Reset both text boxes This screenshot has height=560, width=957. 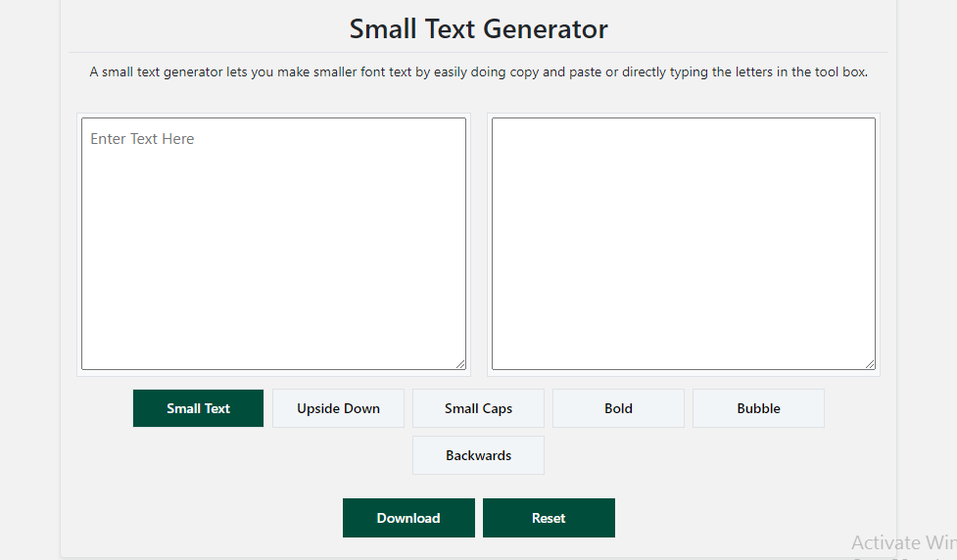pyautogui.click(x=549, y=518)
